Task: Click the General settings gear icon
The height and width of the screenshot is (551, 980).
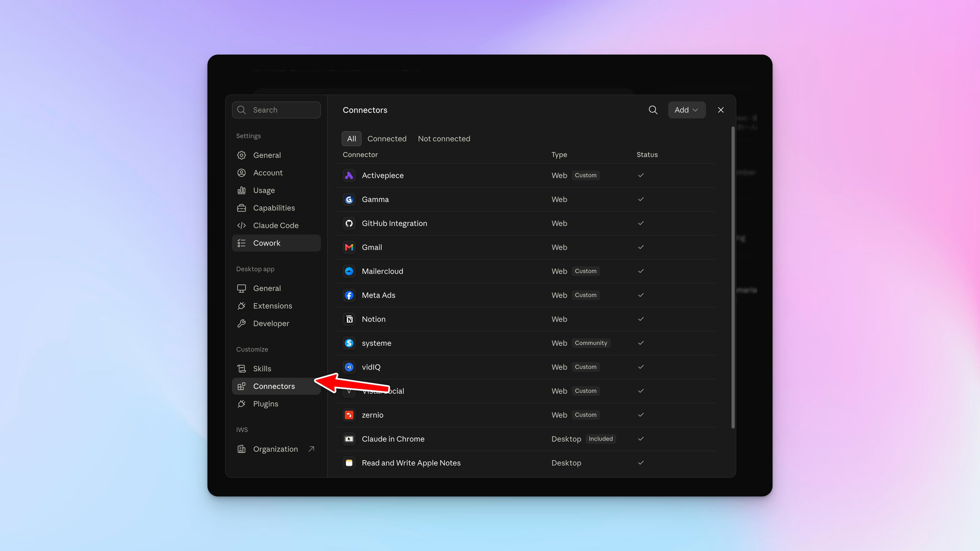Action: pyautogui.click(x=241, y=155)
